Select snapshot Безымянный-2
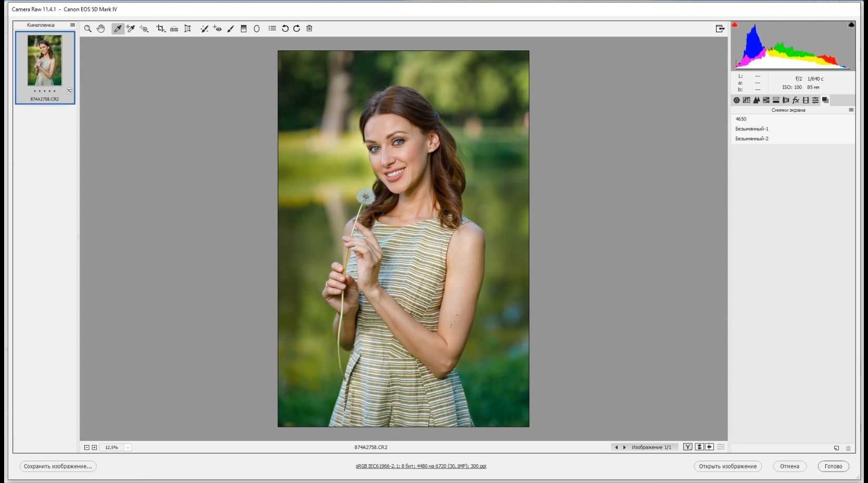This screenshot has height=483, width=868. pos(793,139)
